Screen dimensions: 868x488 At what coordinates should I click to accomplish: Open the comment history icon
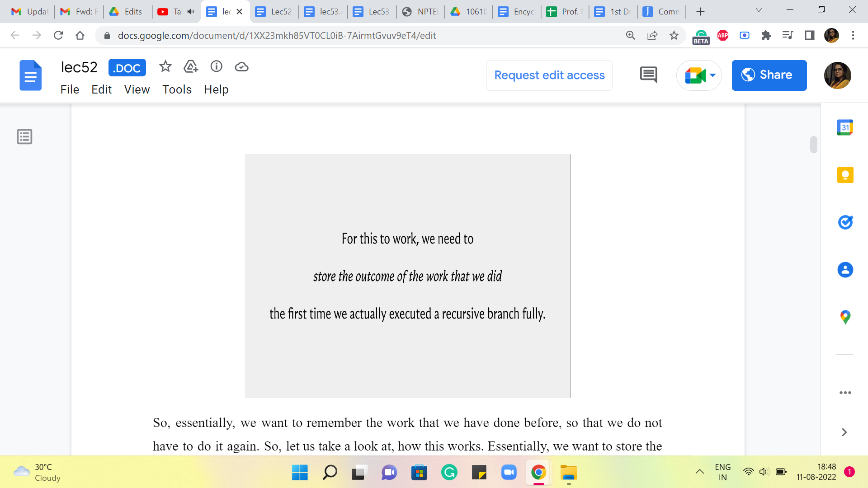(648, 75)
